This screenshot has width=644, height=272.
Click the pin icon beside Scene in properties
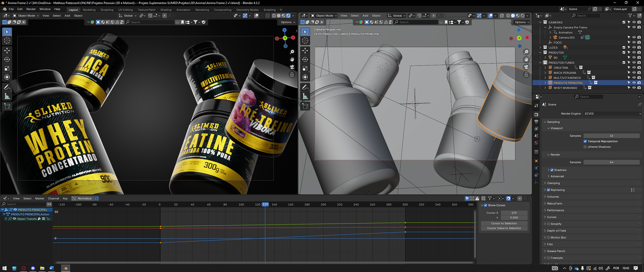(x=639, y=104)
